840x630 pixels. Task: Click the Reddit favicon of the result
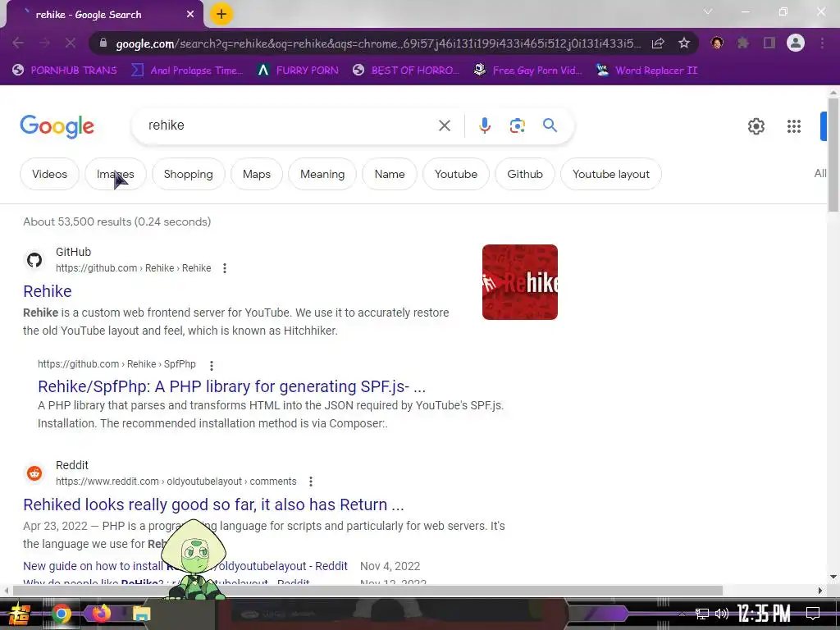[x=34, y=473]
